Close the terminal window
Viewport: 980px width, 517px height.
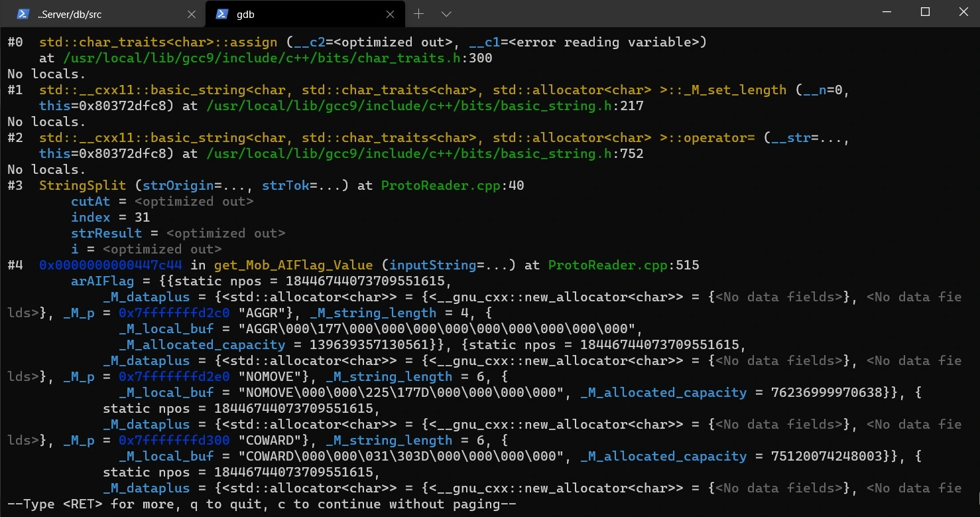click(962, 12)
